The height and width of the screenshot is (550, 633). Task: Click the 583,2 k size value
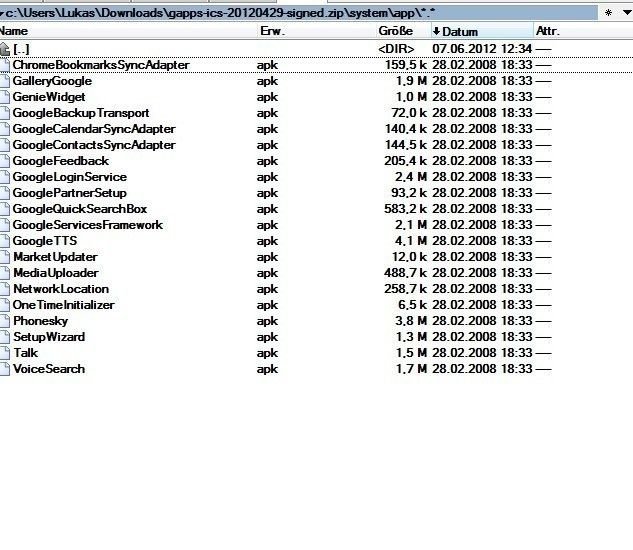406,209
